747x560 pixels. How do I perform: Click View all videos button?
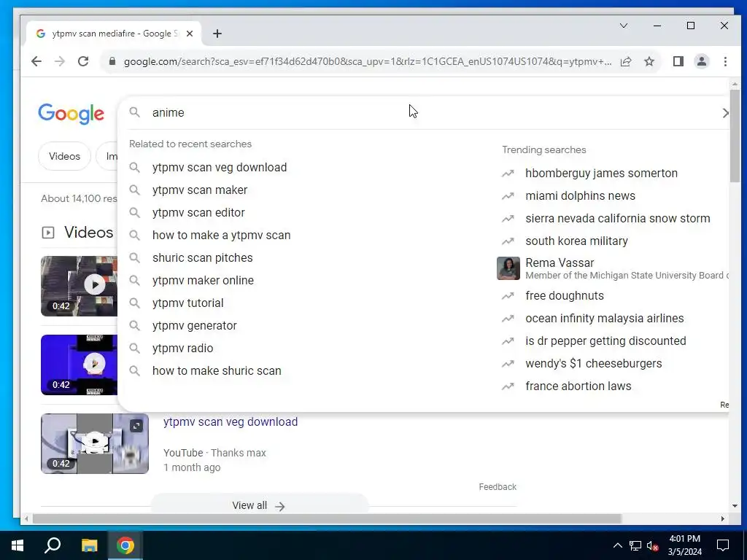click(x=259, y=506)
